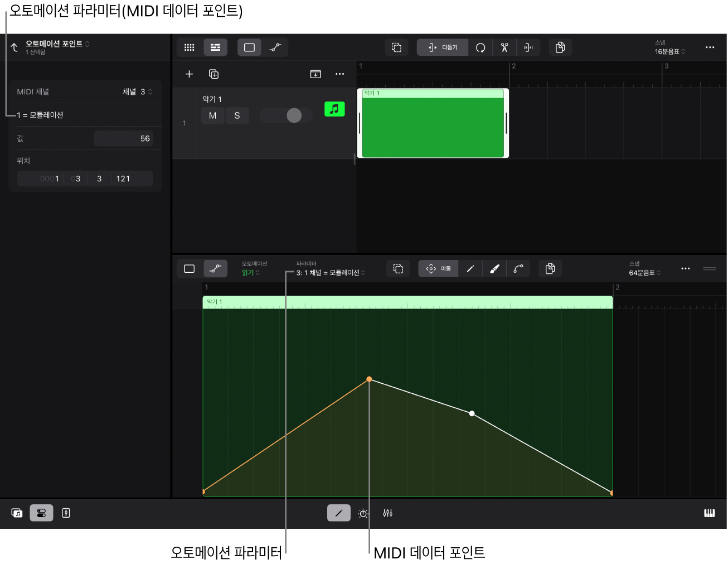Select the Brush tool in automation editor
This screenshot has width=728, height=564.
[x=494, y=269]
